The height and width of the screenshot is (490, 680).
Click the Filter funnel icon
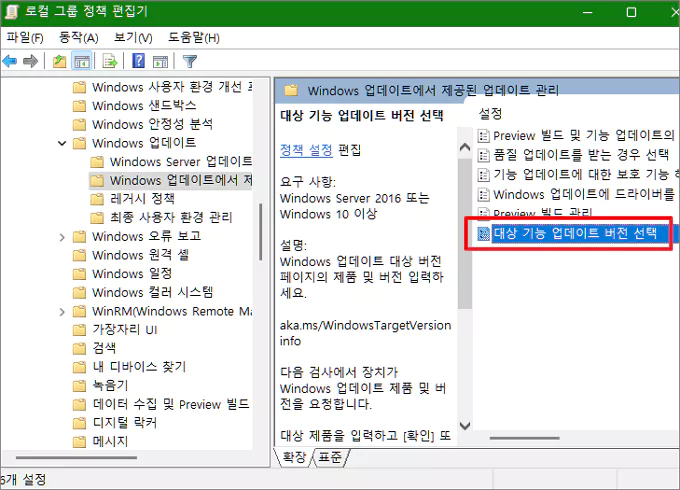pos(190,62)
